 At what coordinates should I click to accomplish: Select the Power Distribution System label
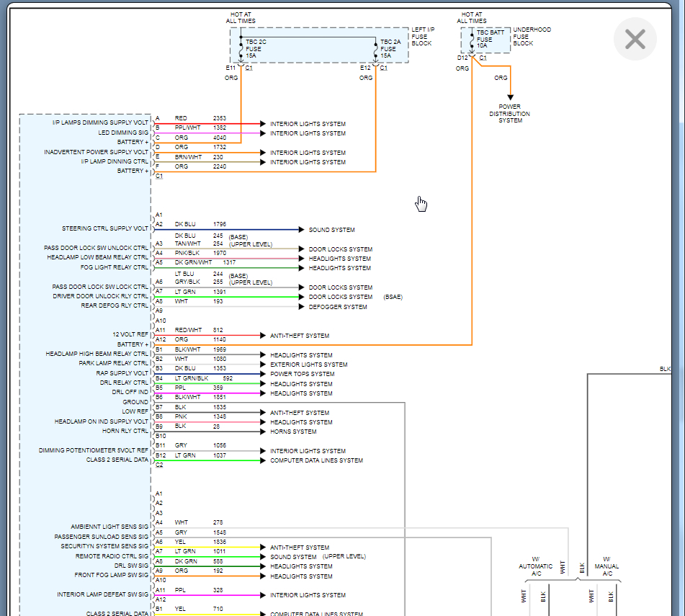510,114
